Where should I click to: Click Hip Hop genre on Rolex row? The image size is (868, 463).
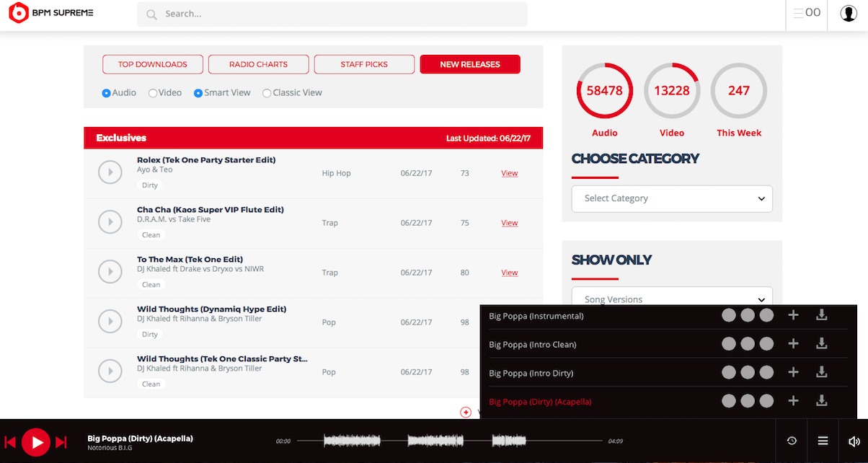(x=336, y=173)
